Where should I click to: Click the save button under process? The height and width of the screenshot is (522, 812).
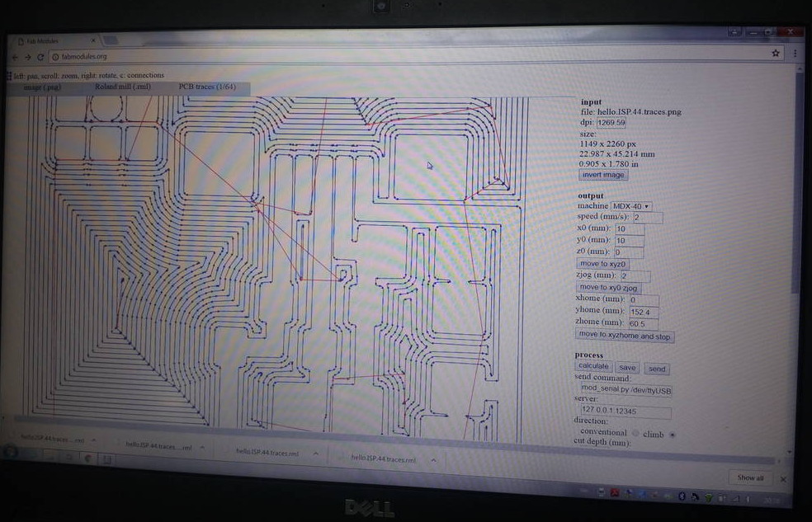(x=627, y=368)
